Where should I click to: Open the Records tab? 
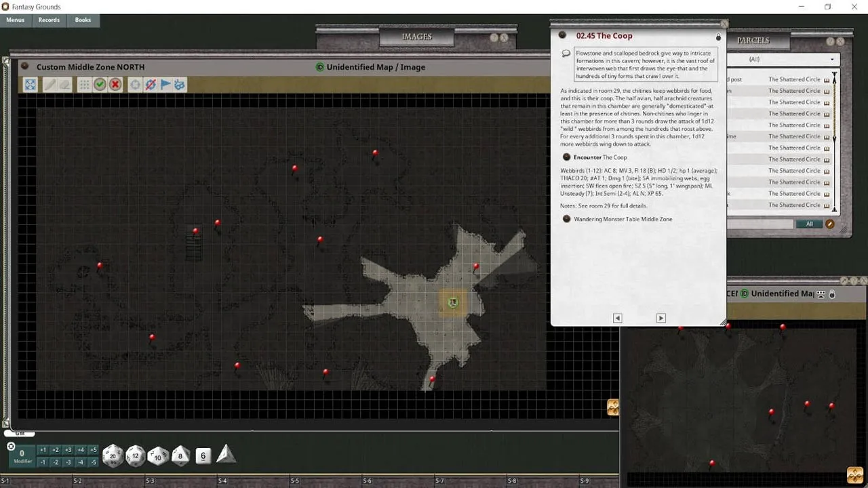(x=49, y=20)
